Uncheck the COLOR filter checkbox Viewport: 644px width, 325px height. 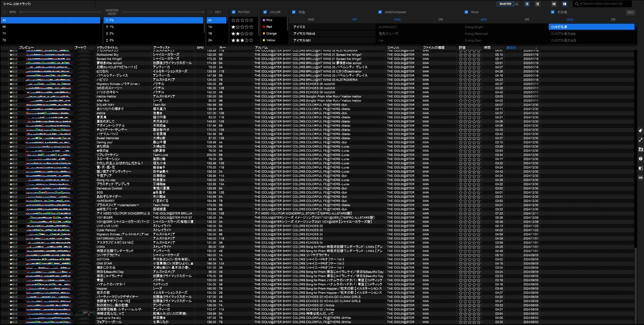(x=265, y=12)
